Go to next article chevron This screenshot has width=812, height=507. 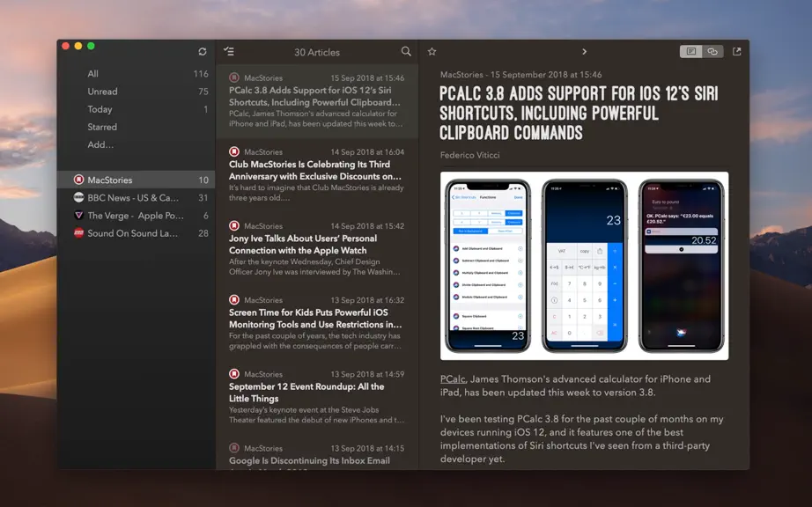coord(584,51)
